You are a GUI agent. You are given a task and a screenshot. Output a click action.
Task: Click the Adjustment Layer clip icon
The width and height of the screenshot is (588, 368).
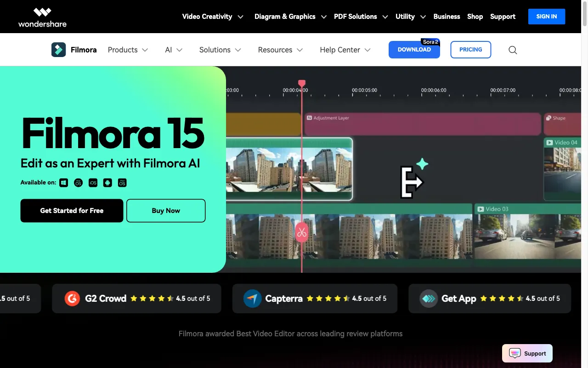[310, 118]
